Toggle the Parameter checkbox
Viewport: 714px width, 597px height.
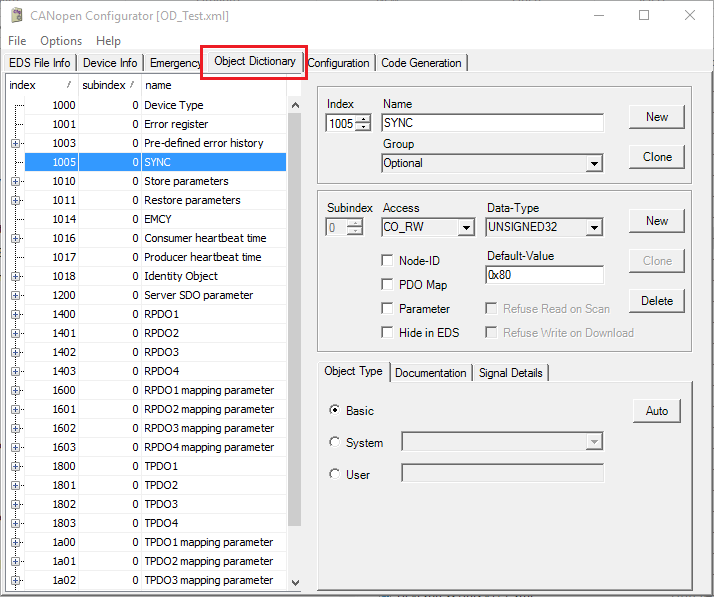pos(387,309)
